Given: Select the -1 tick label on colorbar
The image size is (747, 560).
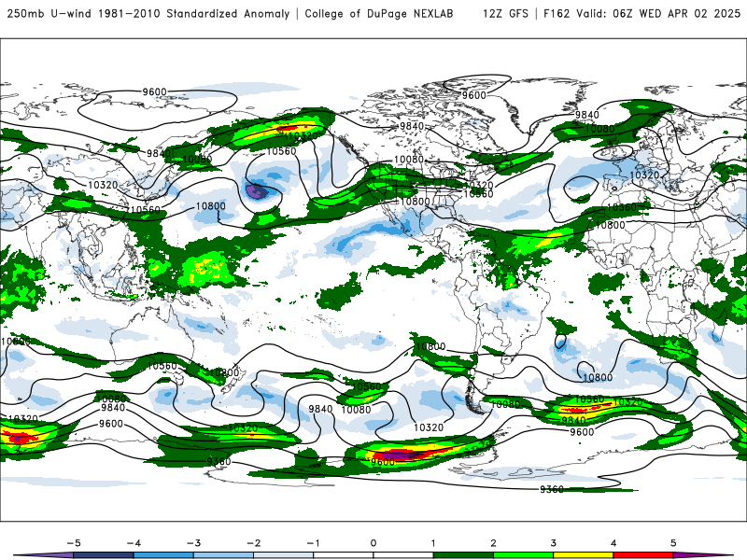Looking at the screenshot, I should coord(313,543).
